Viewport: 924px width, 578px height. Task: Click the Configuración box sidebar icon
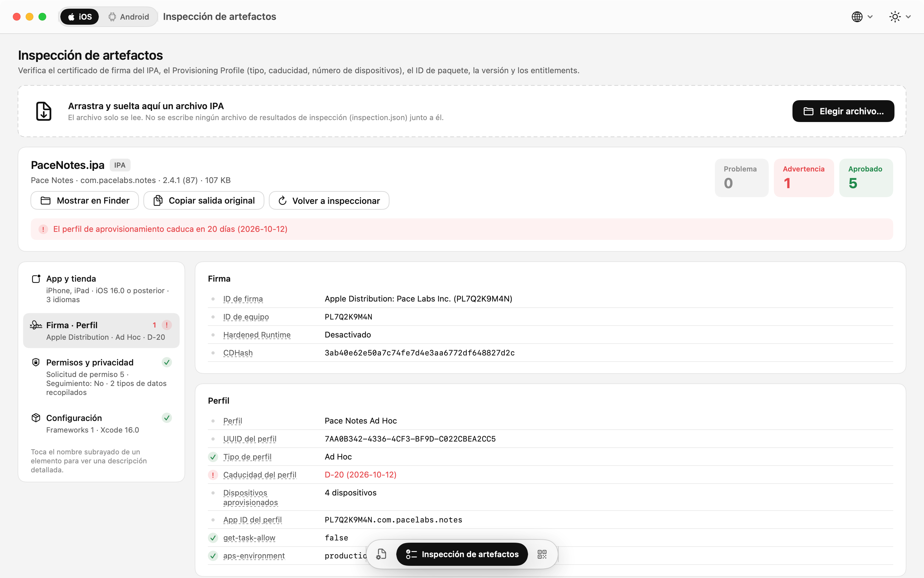pyautogui.click(x=36, y=418)
